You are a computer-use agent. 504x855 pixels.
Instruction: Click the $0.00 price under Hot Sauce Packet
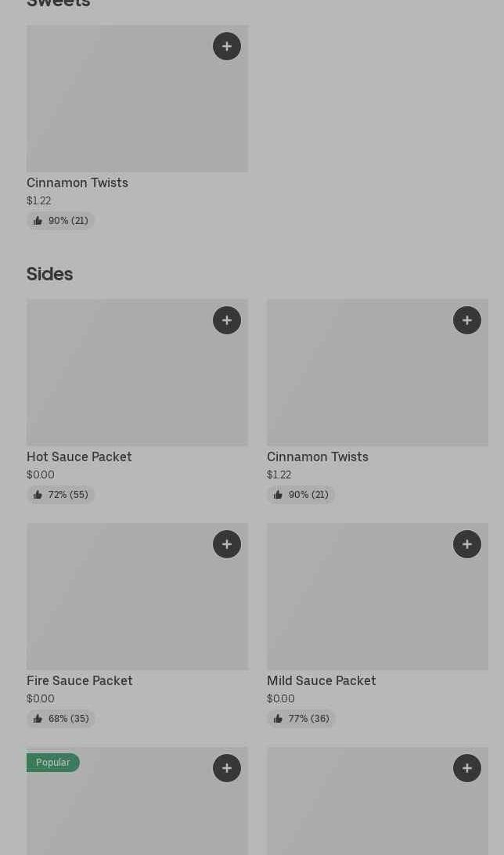pos(41,474)
